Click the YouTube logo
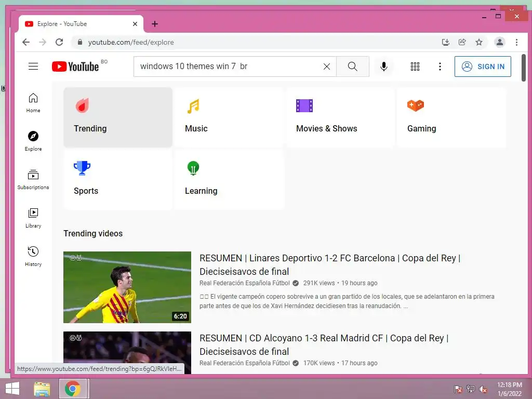This screenshot has width=532, height=399. [75, 66]
